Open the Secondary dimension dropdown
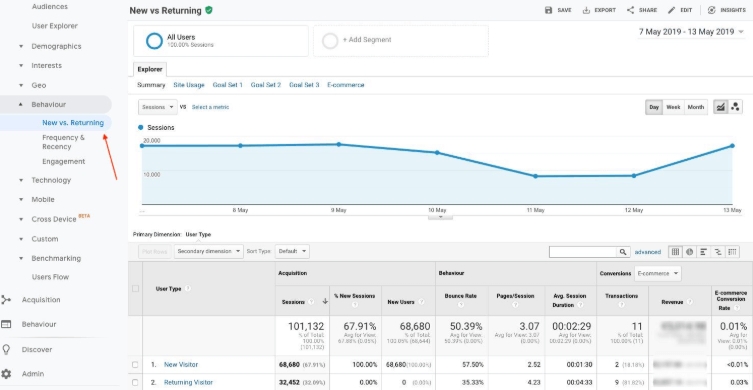Screen dimensions: 753x390 tap(209, 251)
